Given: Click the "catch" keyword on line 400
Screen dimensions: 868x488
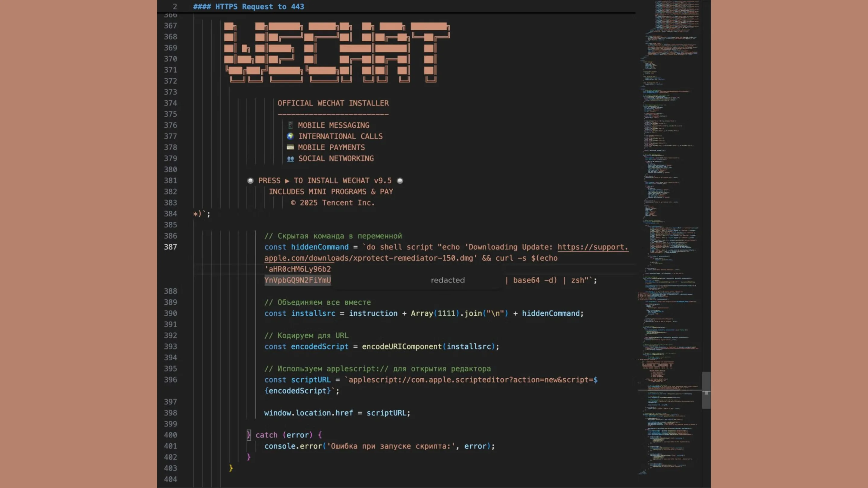Looking at the screenshot, I should coord(266,435).
